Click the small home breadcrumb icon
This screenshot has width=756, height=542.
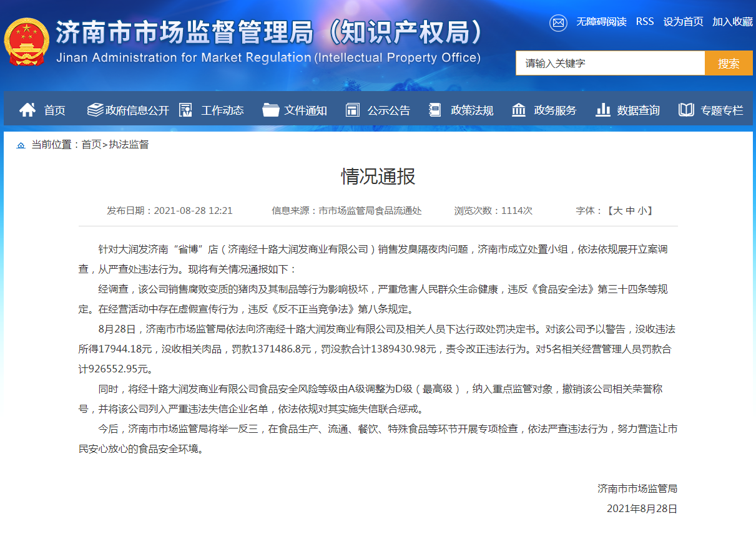21,145
